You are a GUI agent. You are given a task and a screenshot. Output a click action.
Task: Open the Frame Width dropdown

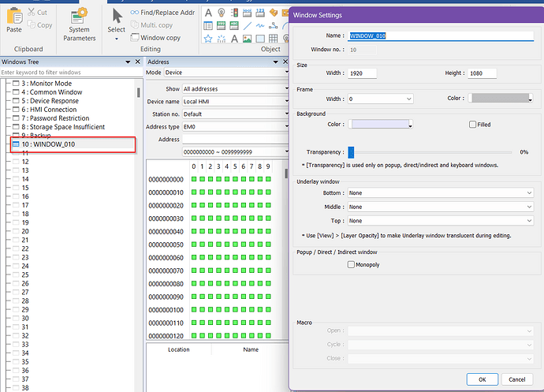[x=381, y=99]
